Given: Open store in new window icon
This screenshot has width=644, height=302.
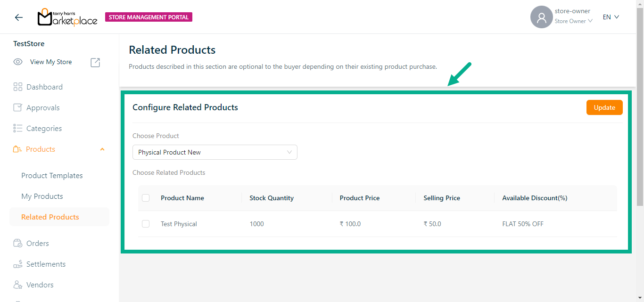Looking at the screenshot, I should (95, 62).
